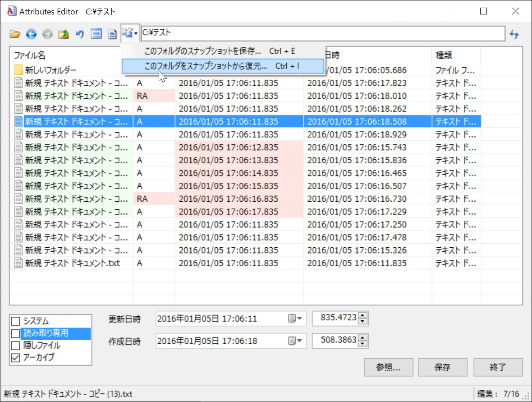
Task: Choose このフォルダのスナップショットを保存... menu item
Action: pyautogui.click(x=223, y=51)
